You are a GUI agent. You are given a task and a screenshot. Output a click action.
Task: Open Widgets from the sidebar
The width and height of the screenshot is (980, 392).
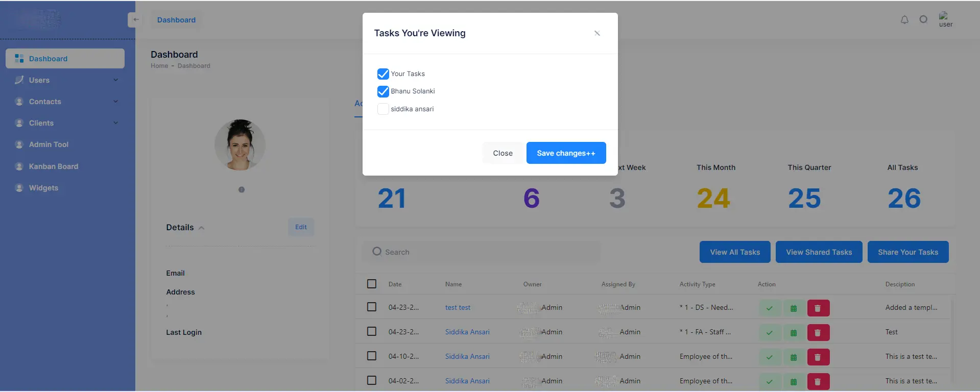tap(43, 188)
